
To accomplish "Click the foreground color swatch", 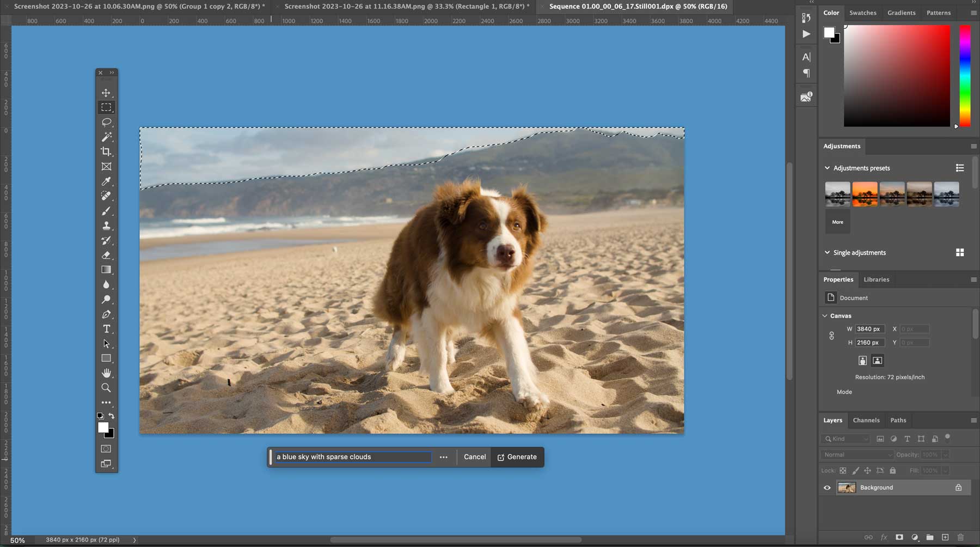I will pyautogui.click(x=104, y=428).
